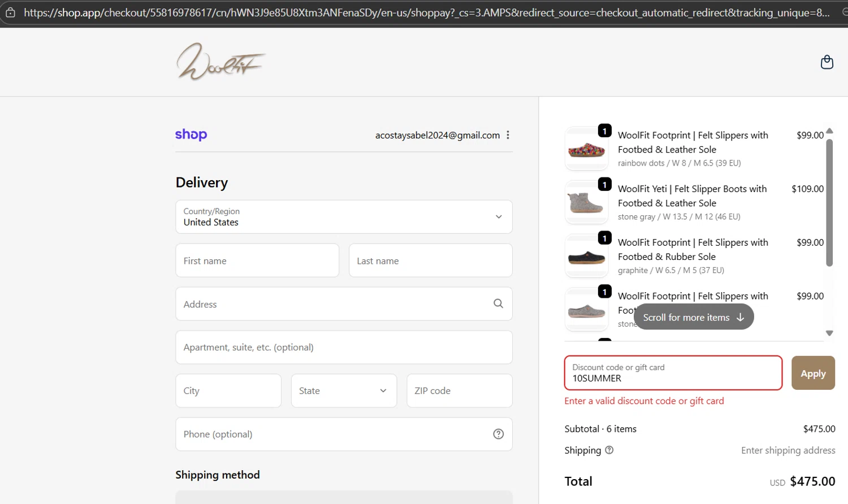Screen dimensions: 848x504
Task: Click the Shop Pay logo
Action: pos(191,134)
